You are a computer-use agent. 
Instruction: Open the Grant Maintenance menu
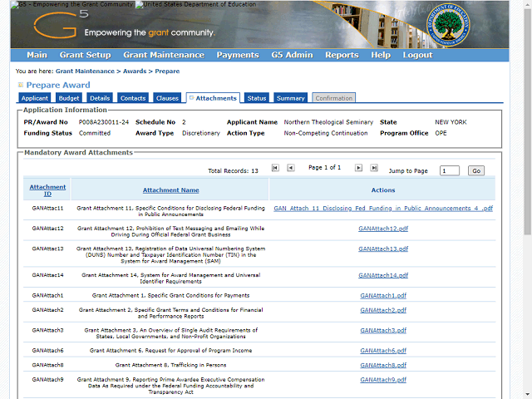pyautogui.click(x=163, y=55)
